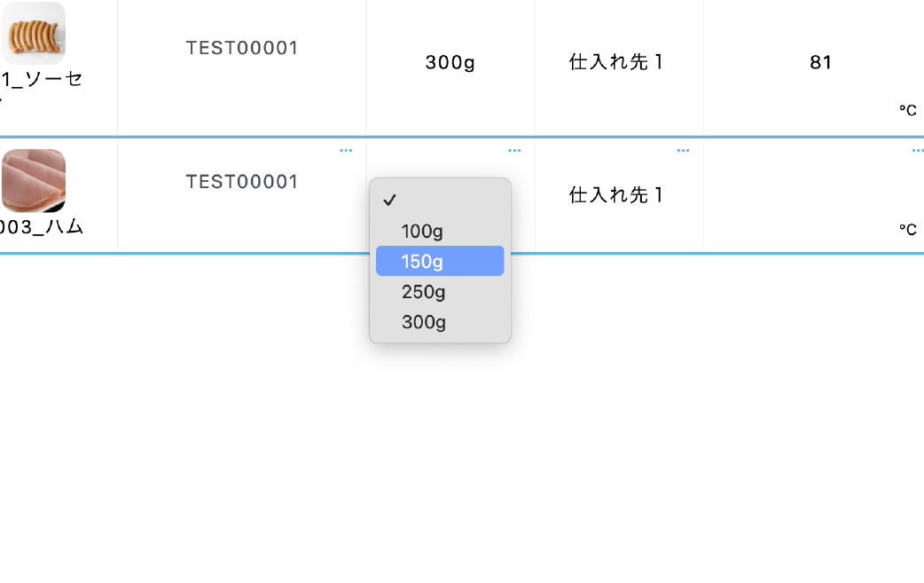The height and width of the screenshot is (583, 924).
Task: Click the ellipsis icon above ham row TEST00001
Action: 346,151
